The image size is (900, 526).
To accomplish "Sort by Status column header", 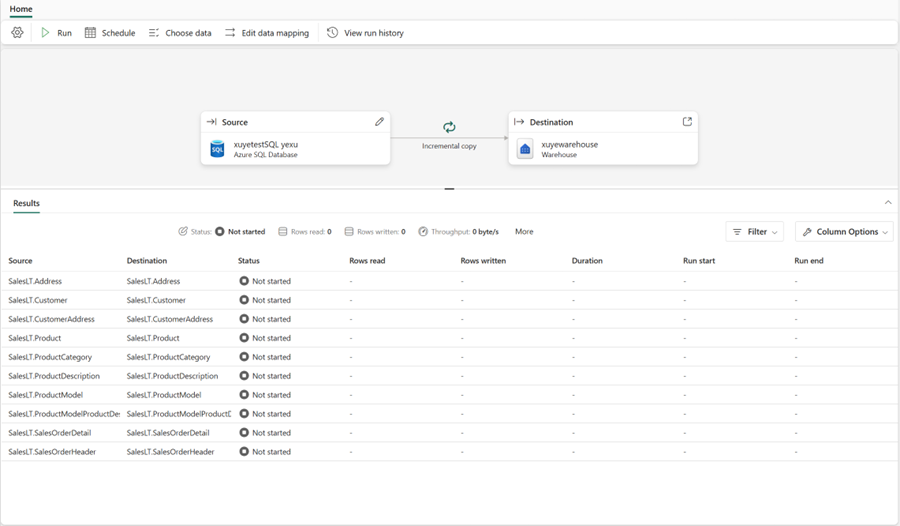I will pyautogui.click(x=249, y=261).
